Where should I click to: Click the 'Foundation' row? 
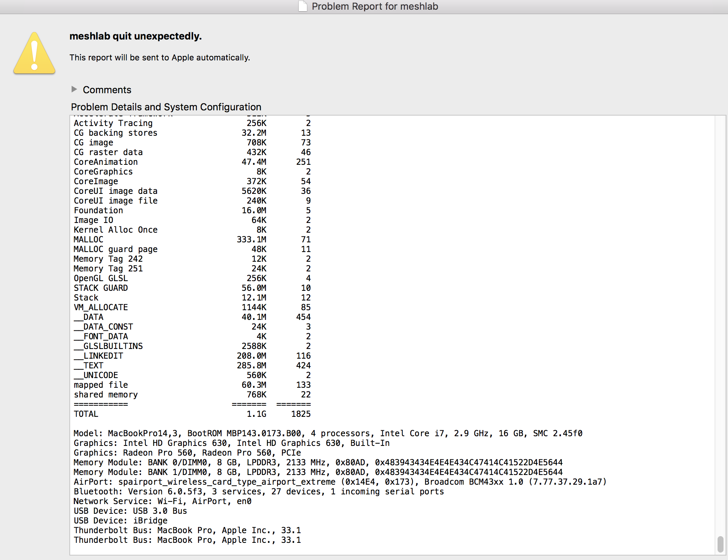coord(192,210)
